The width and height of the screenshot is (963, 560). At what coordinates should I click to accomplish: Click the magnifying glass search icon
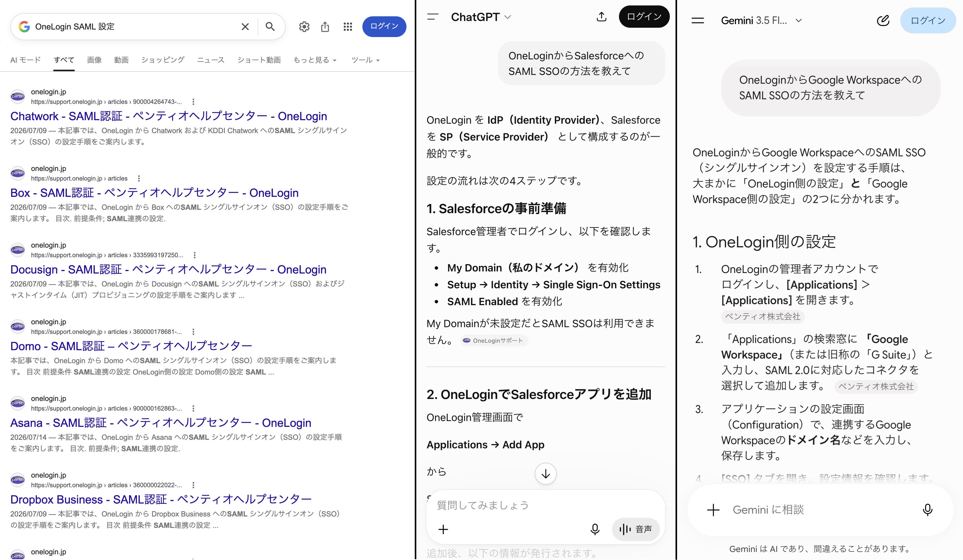point(270,27)
